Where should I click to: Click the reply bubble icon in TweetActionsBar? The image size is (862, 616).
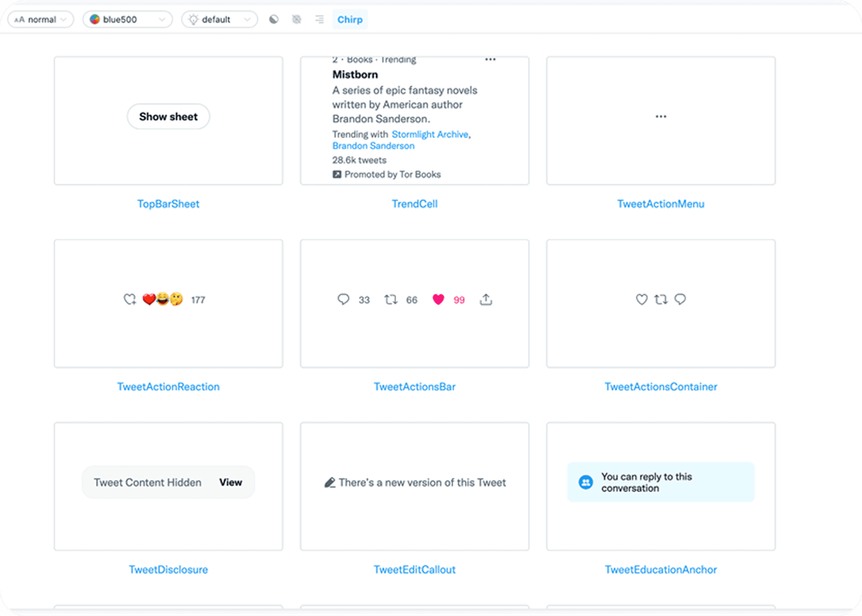click(343, 299)
